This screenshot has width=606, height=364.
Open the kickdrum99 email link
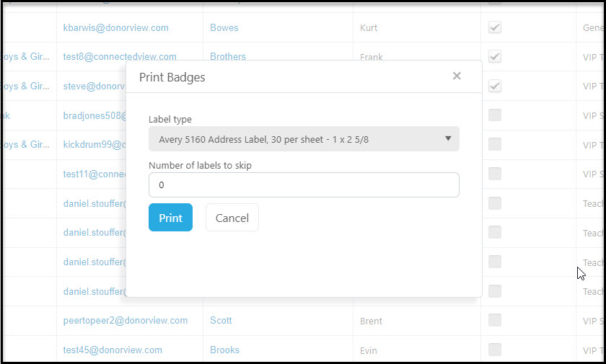95,144
